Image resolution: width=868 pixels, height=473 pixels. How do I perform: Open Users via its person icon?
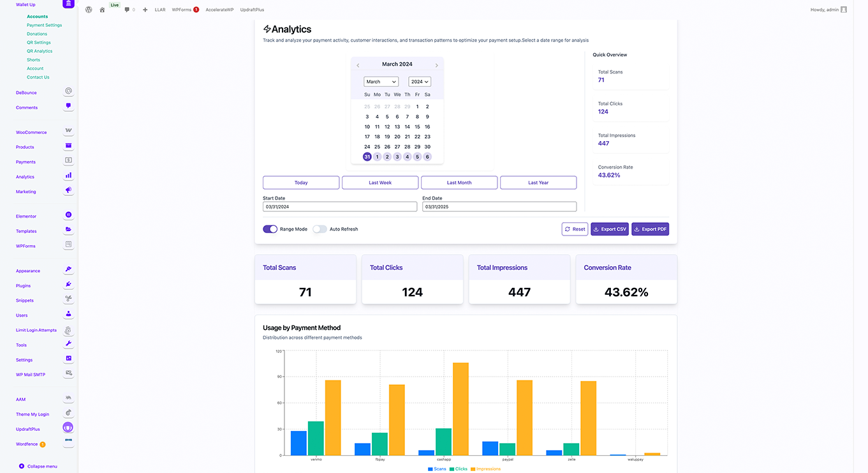68,314
